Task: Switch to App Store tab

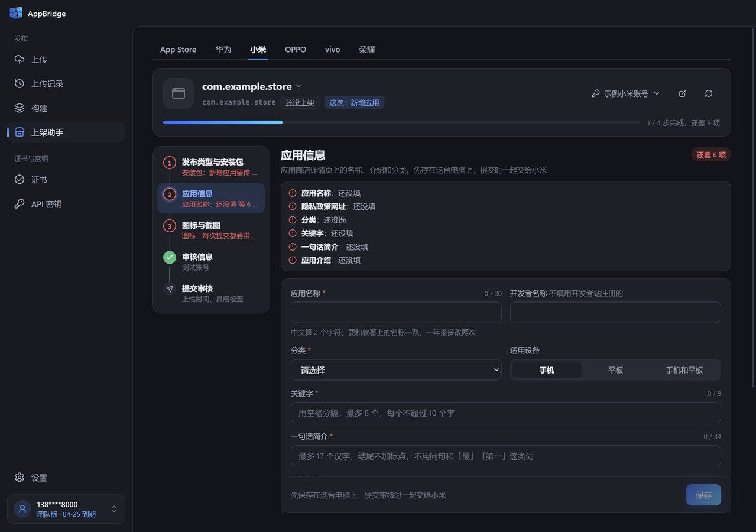Action: [178, 50]
